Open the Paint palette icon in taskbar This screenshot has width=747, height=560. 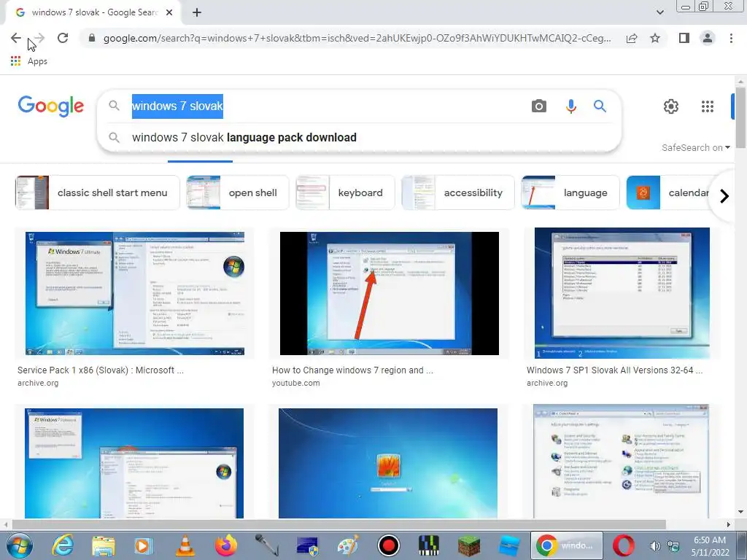[348, 545]
